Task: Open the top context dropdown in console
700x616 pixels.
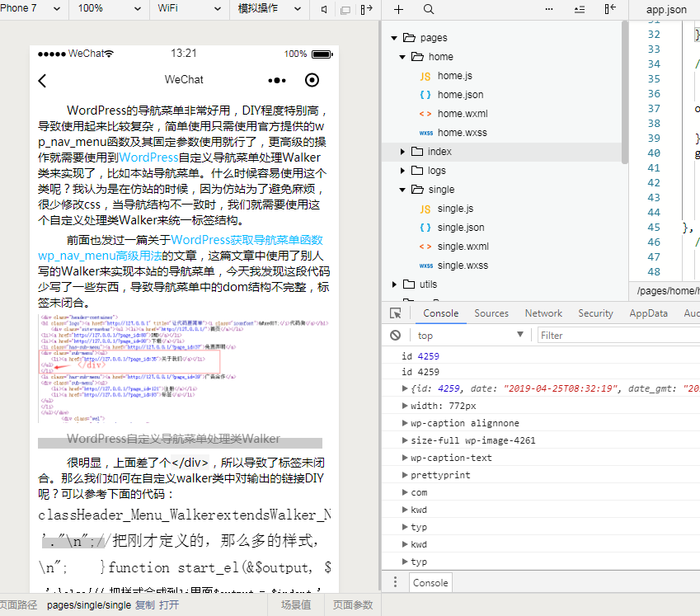Action: [471, 336]
